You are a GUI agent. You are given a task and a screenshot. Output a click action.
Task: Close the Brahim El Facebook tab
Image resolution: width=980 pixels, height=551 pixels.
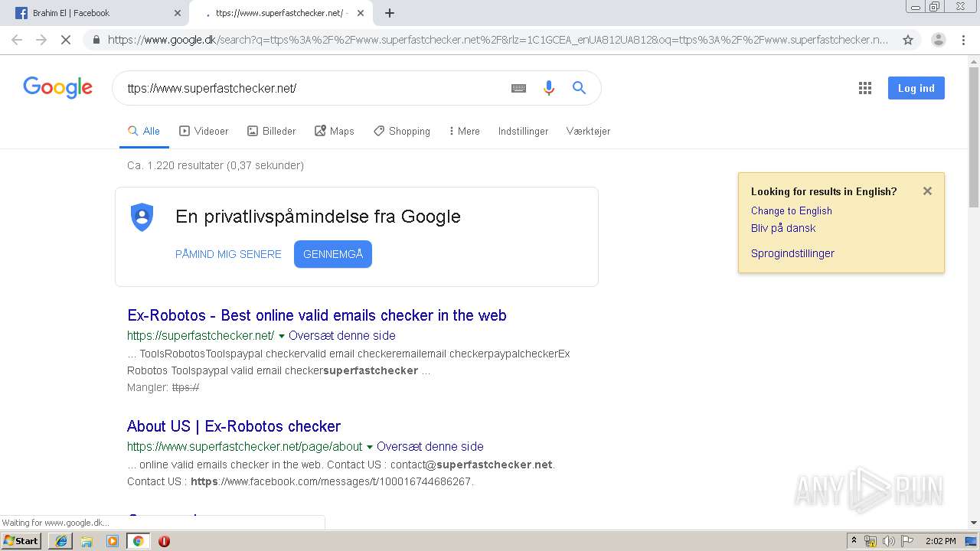click(x=178, y=13)
